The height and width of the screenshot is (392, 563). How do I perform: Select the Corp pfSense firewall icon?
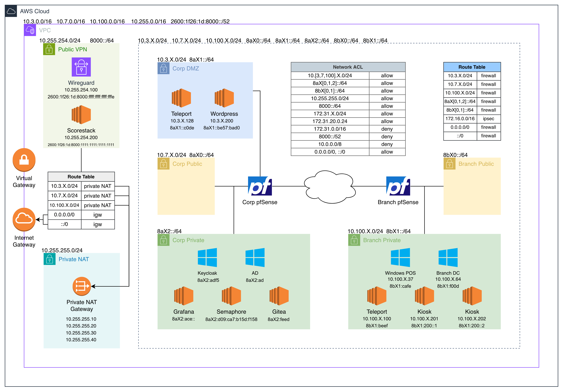point(260,186)
